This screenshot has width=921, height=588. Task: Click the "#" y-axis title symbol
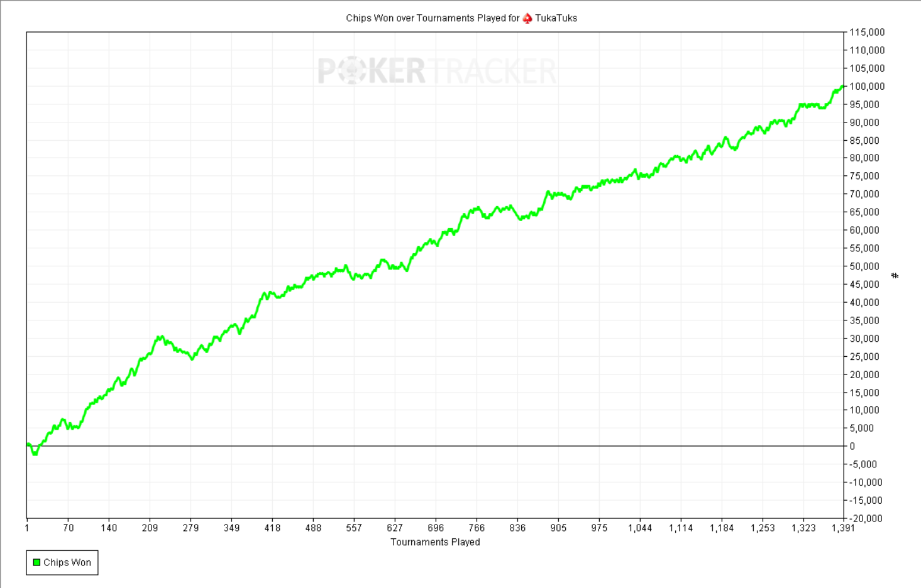[895, 275]
